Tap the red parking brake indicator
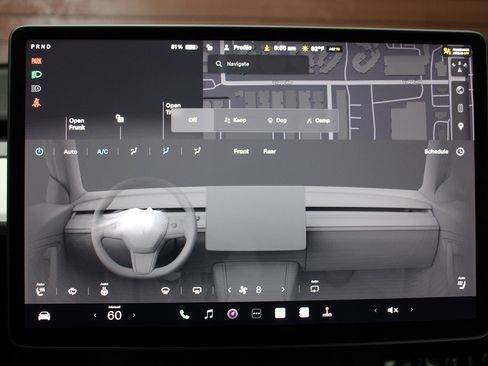Image resolution: width=488 pixels, height=366 pixels. pyautogui.click(x=36, y=61)
